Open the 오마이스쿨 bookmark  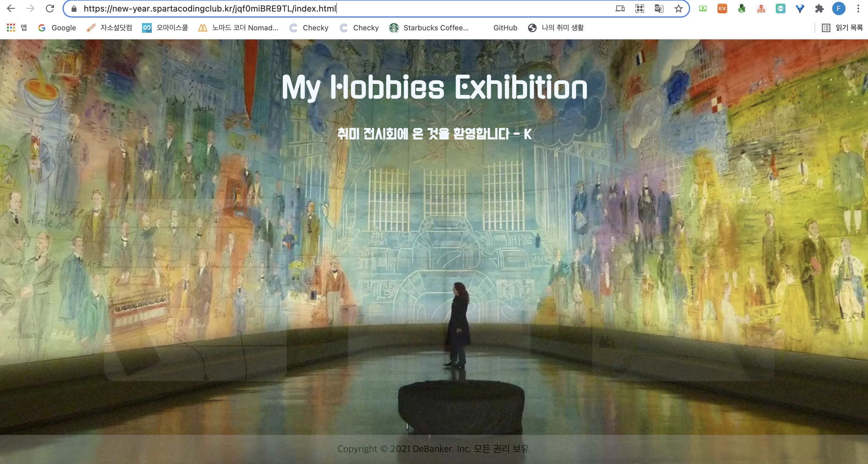coord(165,28)
